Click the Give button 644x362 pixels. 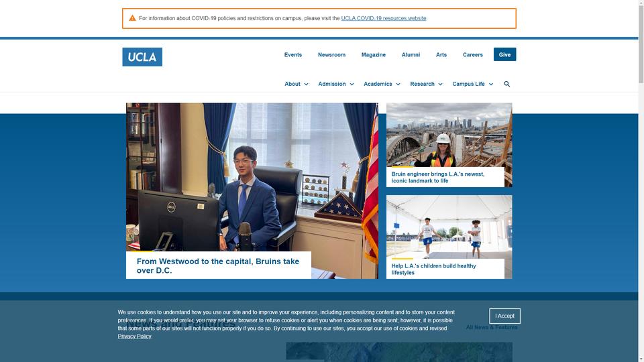pyautogui.click(x=504, y=54)
